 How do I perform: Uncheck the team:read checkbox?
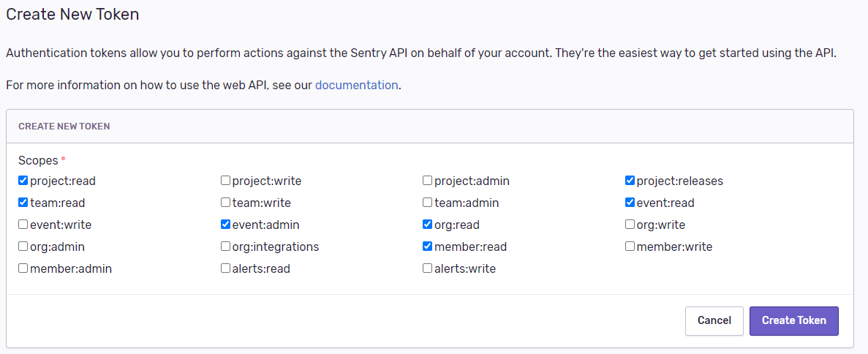point(23,203)
